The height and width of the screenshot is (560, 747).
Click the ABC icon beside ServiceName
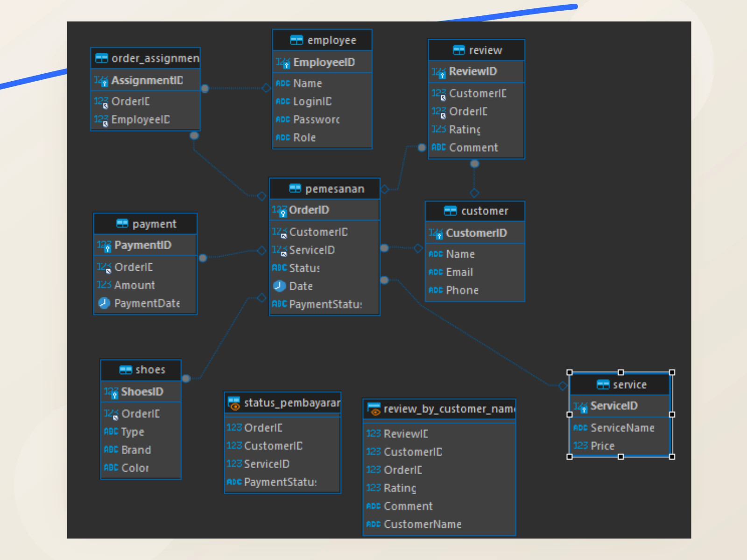pos(580,428)
